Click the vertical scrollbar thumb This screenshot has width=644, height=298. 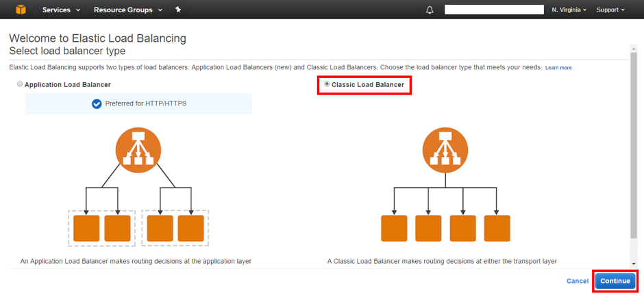point(634,145)
